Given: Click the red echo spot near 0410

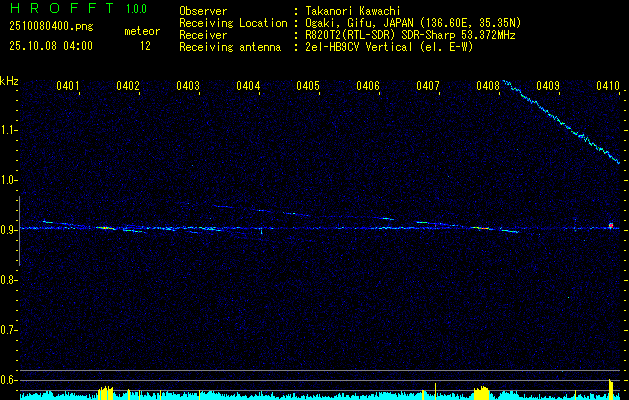Looking at the screenshot, I should (x=611, y=225).
